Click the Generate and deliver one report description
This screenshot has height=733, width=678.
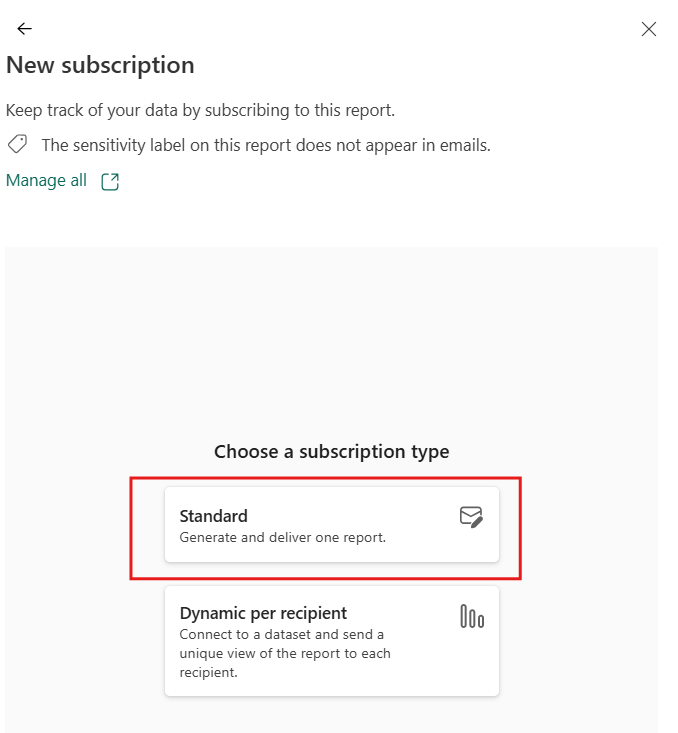click(x=282, y=537)
